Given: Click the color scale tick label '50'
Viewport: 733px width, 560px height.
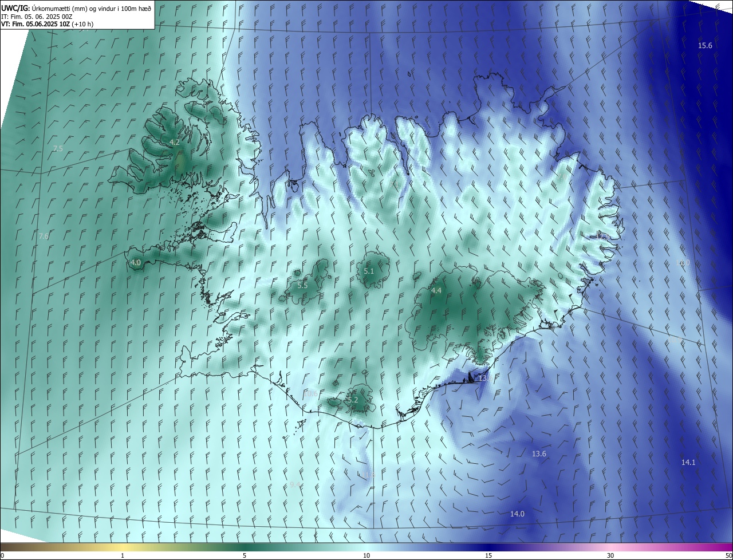Looking at the screenshot, I should click(x=728, y=556).
